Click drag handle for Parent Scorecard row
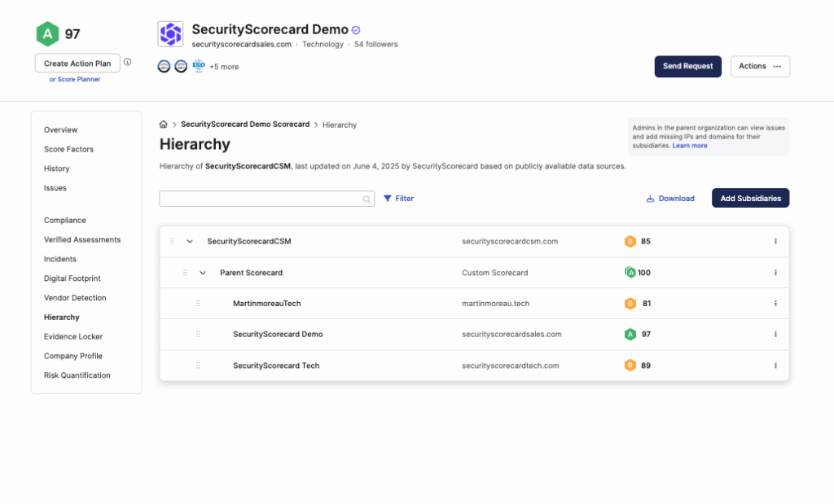834x504 pixels. [x=185, y=273]
